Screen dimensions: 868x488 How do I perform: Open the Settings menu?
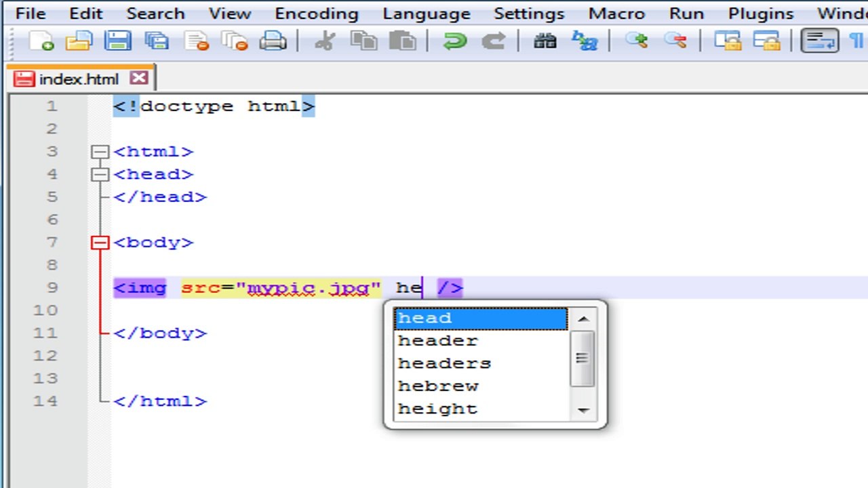coord(529,14)
